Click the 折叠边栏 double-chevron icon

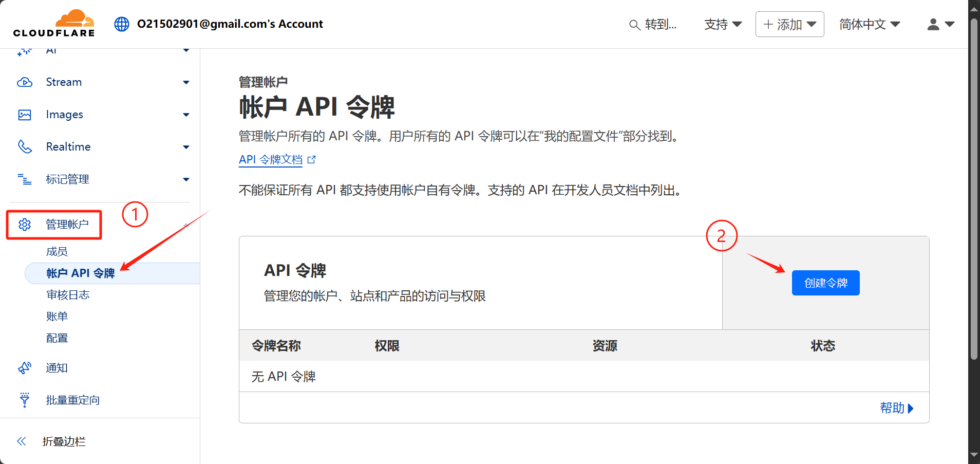point(22,441)
